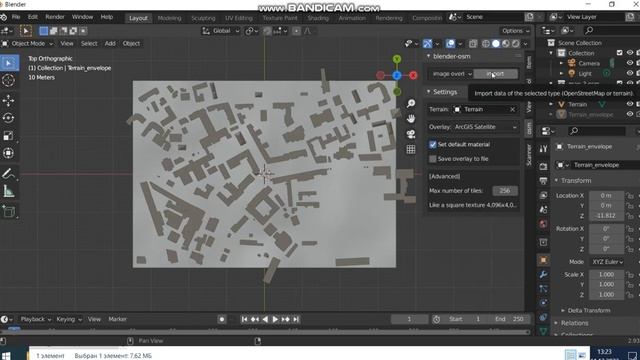This screenshot has width=640, height=360.
Task: Select the Scale tool
Action: click(9, 136)
